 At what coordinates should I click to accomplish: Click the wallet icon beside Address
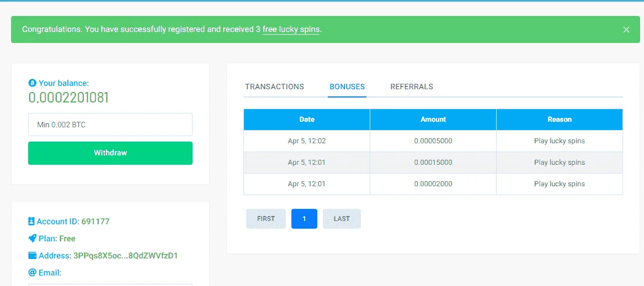33,256
